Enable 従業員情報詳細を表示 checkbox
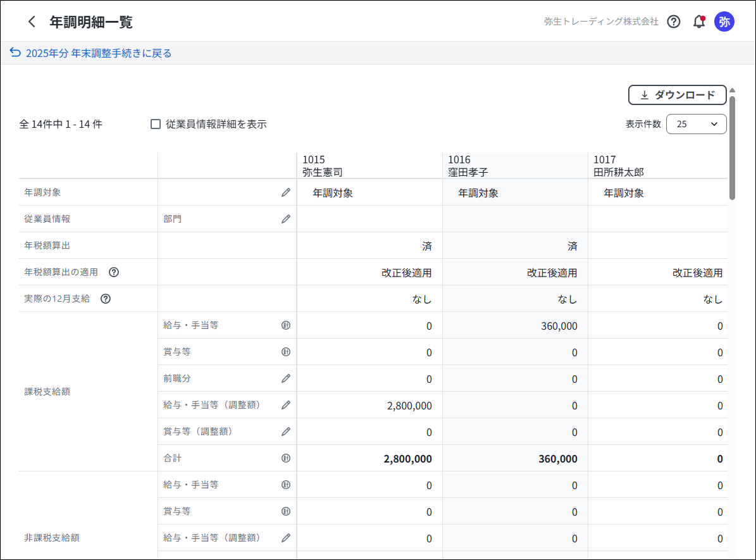The width and height of the screenshot is (756, 560). pos(156,124)
